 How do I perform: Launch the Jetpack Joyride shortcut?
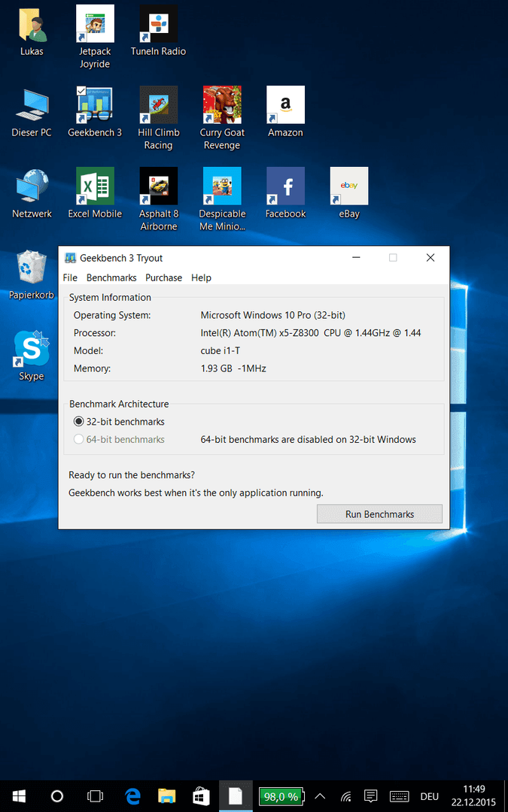pos(95,24)
